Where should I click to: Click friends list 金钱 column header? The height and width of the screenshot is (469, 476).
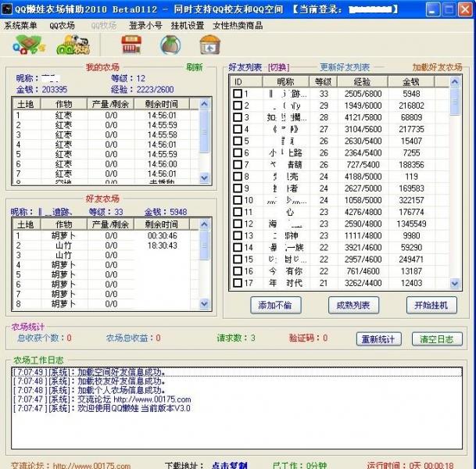411,81
